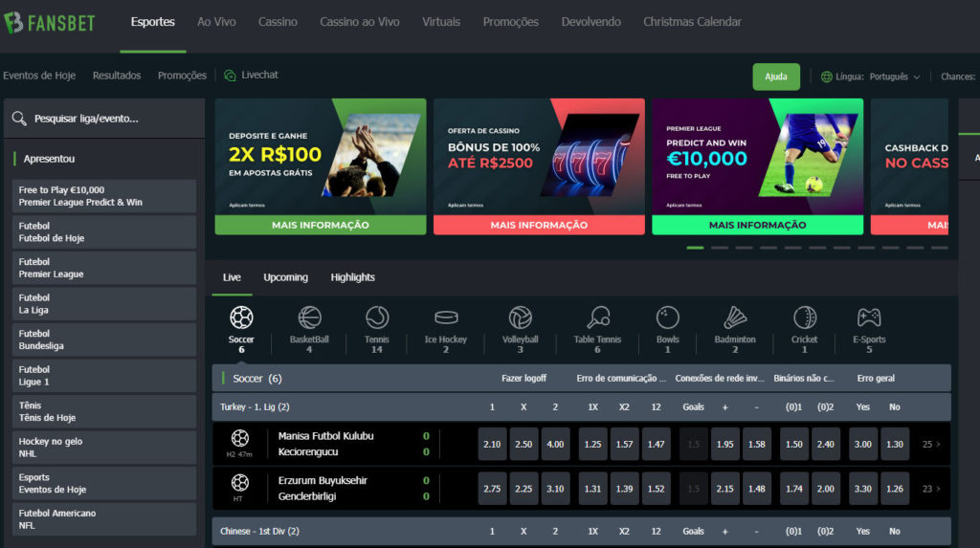Click the FansBet logo

[x=50, y=23]
